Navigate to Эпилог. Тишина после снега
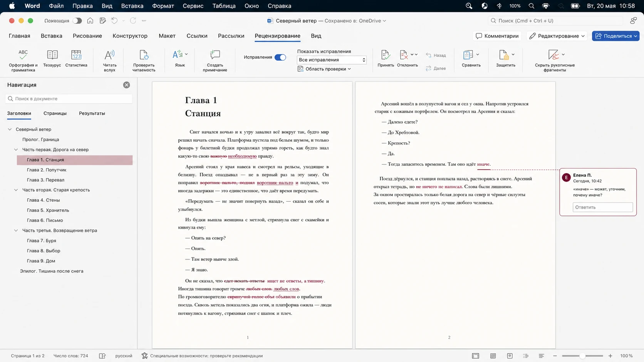 point(52,271)
